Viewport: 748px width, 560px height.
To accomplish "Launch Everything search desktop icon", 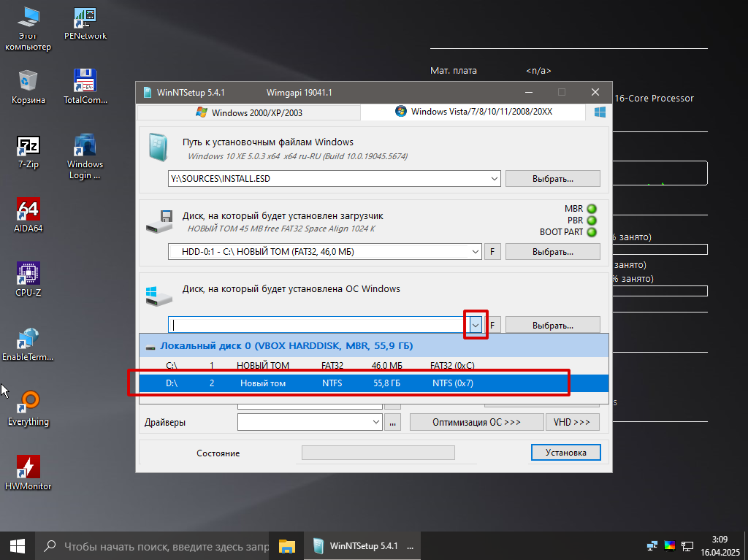I will 28,409.
